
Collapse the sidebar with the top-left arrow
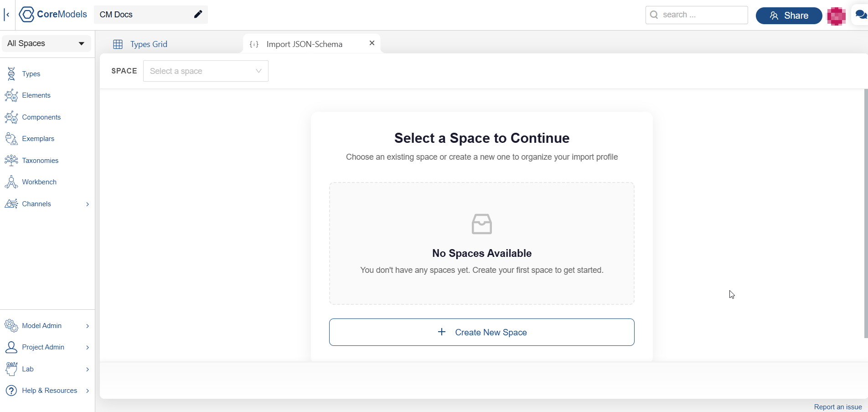pos(7,15)
